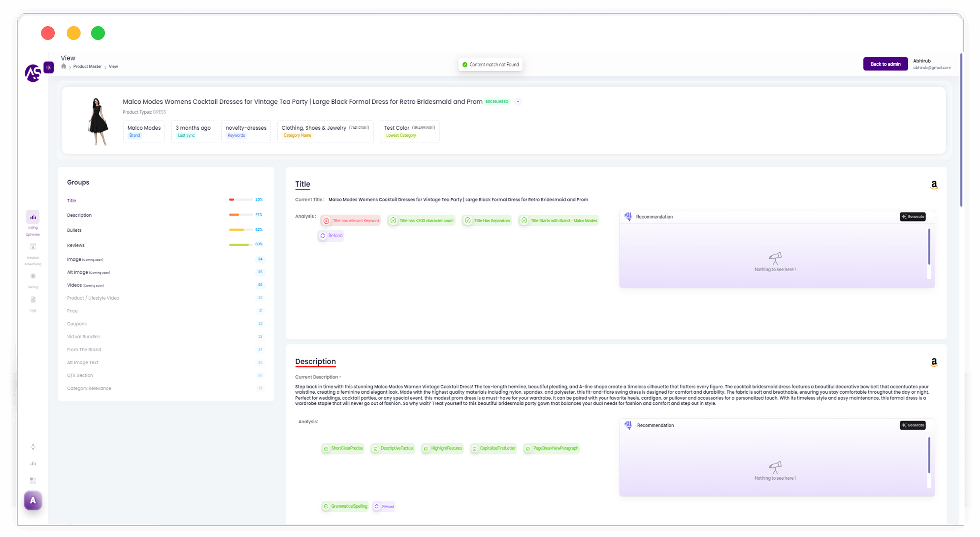The image size is (980, 537).
Task: Click the product dress thumbnail
Action: (x=98, y=121)
